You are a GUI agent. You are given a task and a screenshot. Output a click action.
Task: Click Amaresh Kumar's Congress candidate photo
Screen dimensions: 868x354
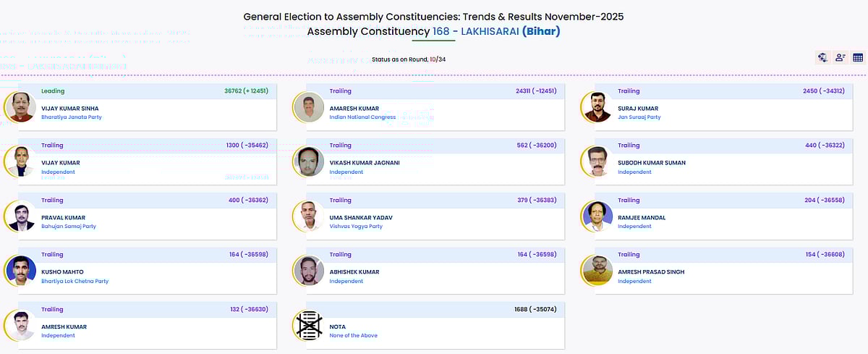[x=308, y=107]
